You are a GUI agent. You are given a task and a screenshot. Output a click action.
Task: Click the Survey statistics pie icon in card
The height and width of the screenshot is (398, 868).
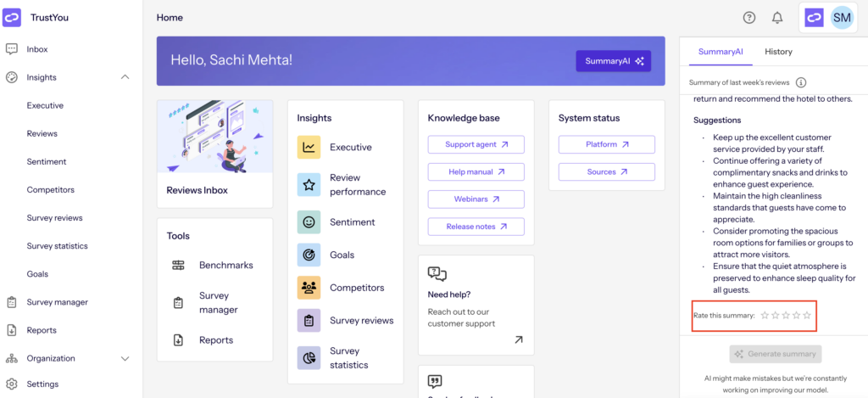pyautogui.click(x=309, y=358)
